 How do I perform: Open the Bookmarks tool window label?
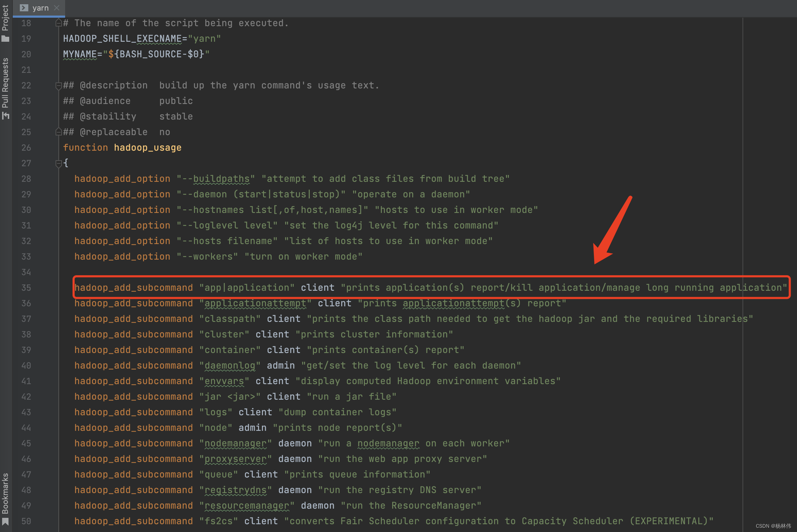point(5,493)
